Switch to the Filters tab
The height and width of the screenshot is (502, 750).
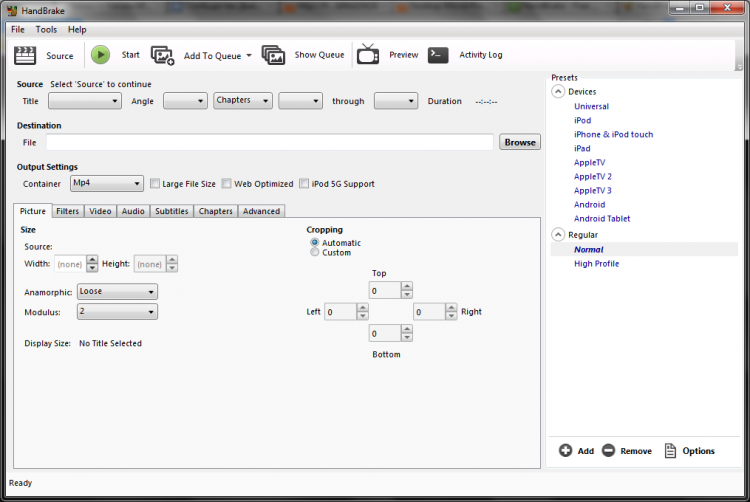coord(67,211)
